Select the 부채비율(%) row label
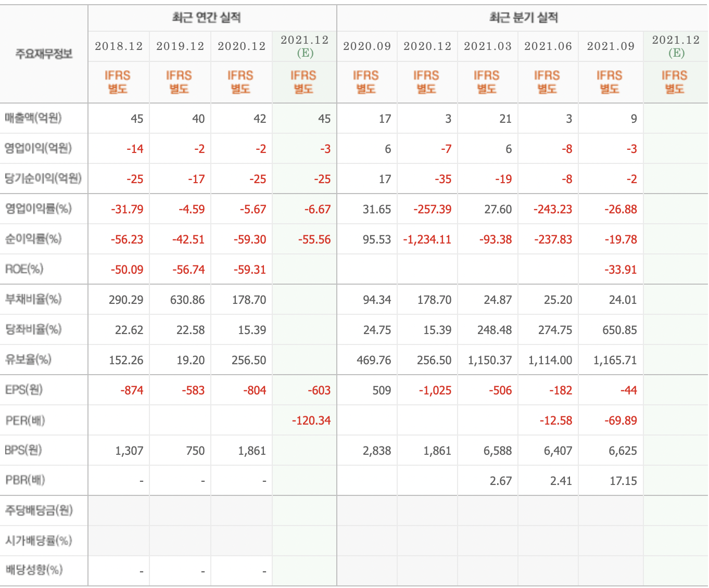Image resolution: width=709 pixels, height=588 pixels. 33,299
